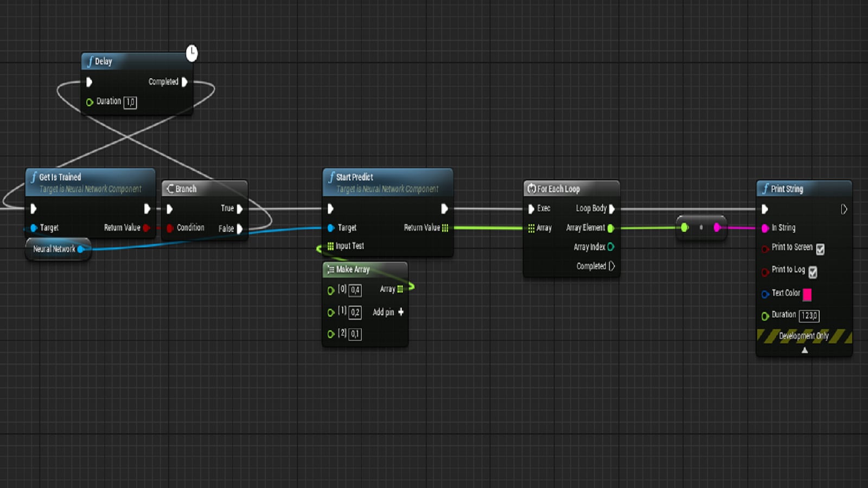Click the For Each Loop header icon
This screenshot has width=868, height=488.
coord(533,189)
